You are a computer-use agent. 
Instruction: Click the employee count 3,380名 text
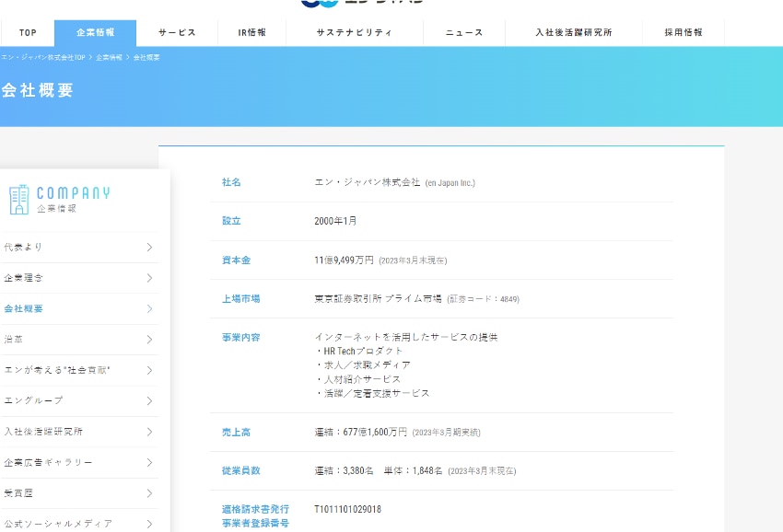pos(358,470)
